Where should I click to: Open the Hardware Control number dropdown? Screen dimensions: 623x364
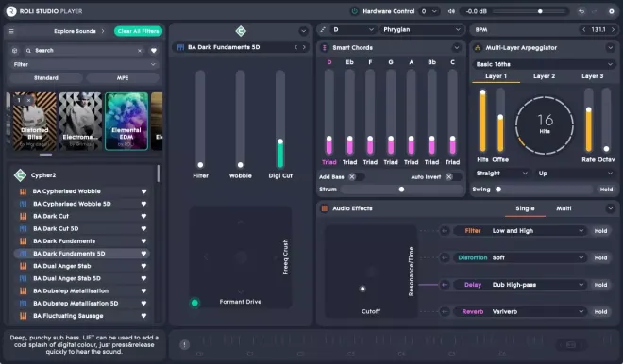coord(429,11)
